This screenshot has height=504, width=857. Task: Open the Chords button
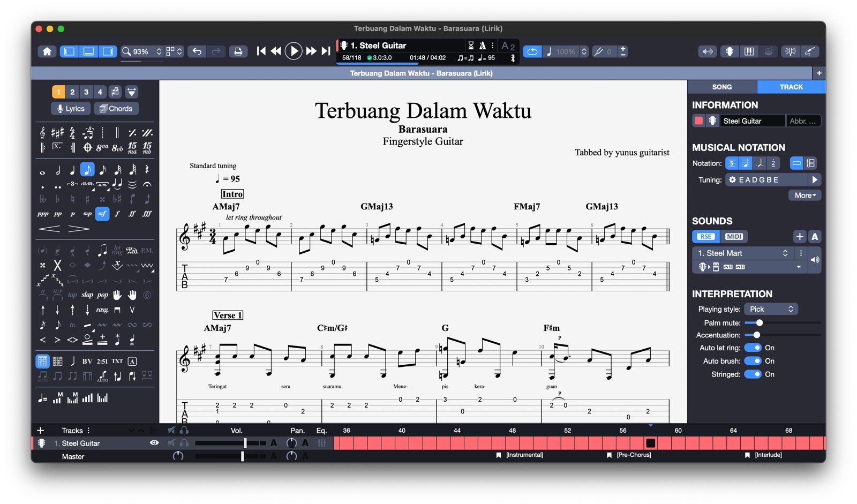[116, 108]
